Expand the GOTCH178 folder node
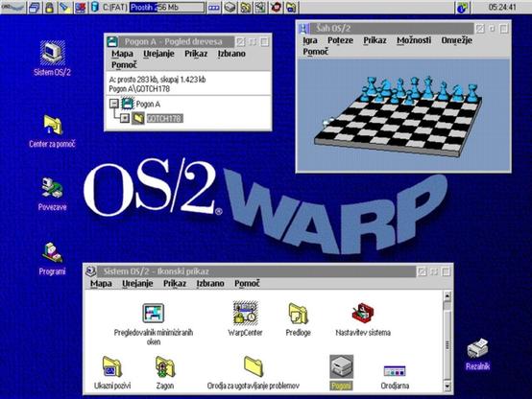This screenshot has width=532, height=399. click(x=125, y=118)
